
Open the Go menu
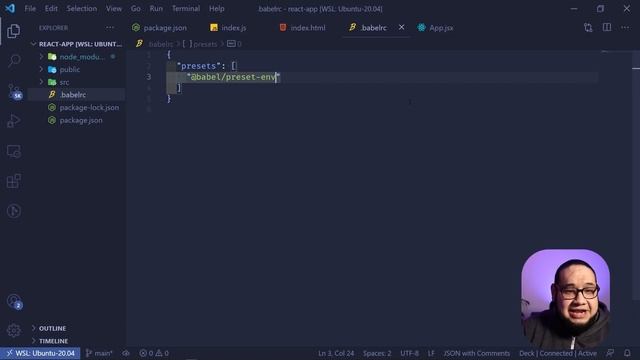(x=136, y=9)
